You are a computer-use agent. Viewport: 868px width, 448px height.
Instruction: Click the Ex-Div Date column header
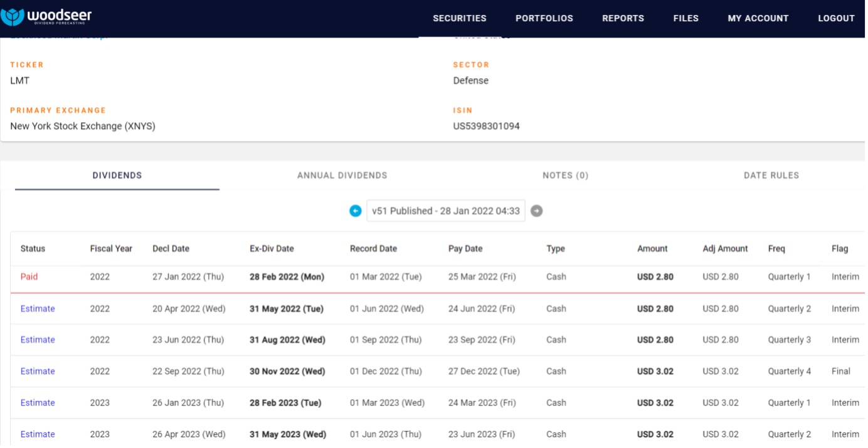tap(272, 249)
